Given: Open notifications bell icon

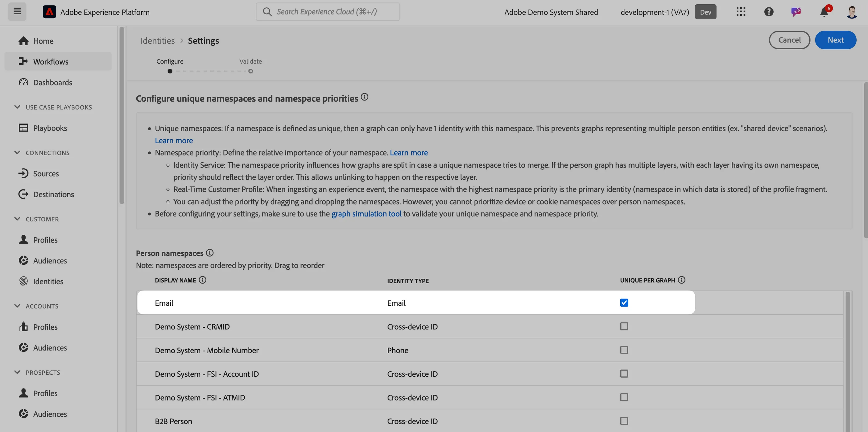Looking at the screenshot, I should point(825,12).
